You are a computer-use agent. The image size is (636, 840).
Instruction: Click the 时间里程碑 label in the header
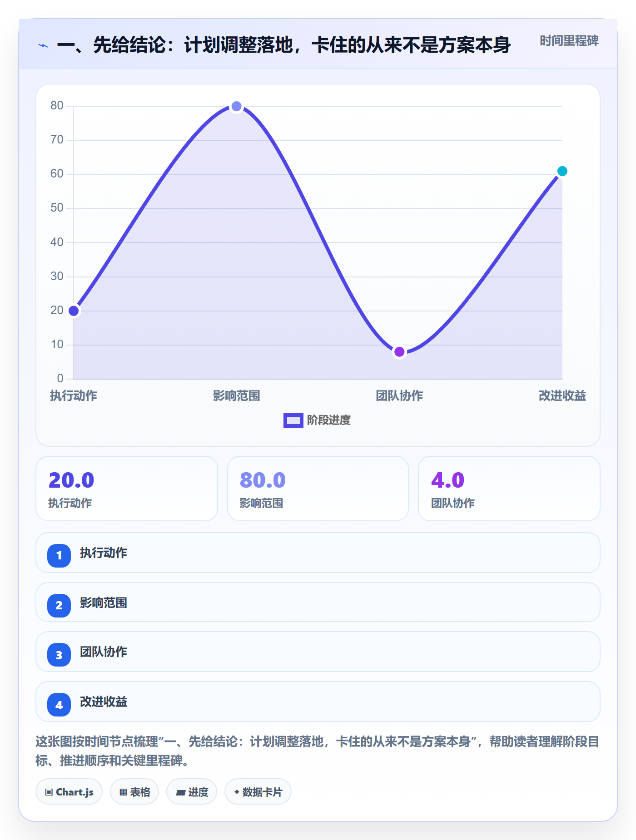tap(569, 41)
